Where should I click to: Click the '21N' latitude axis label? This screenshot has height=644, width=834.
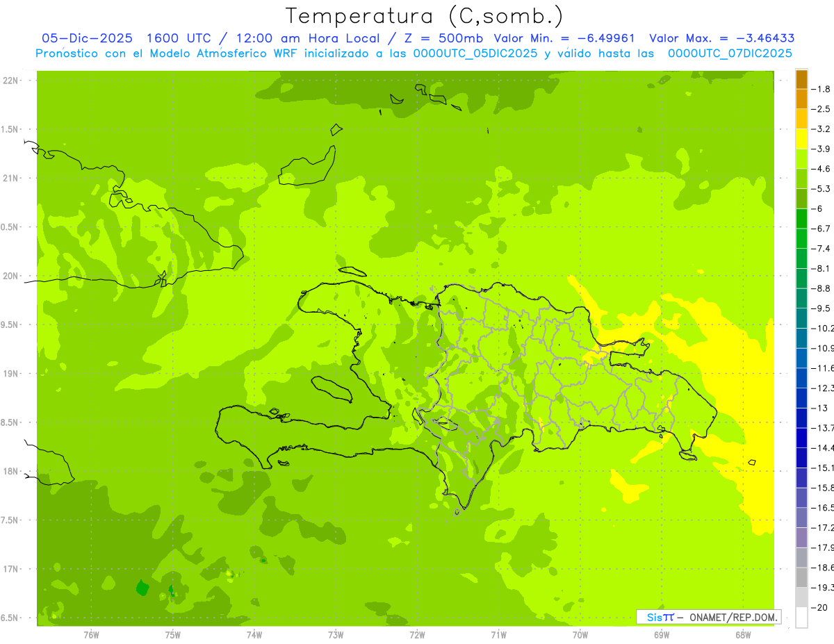(x=10, y=179)
